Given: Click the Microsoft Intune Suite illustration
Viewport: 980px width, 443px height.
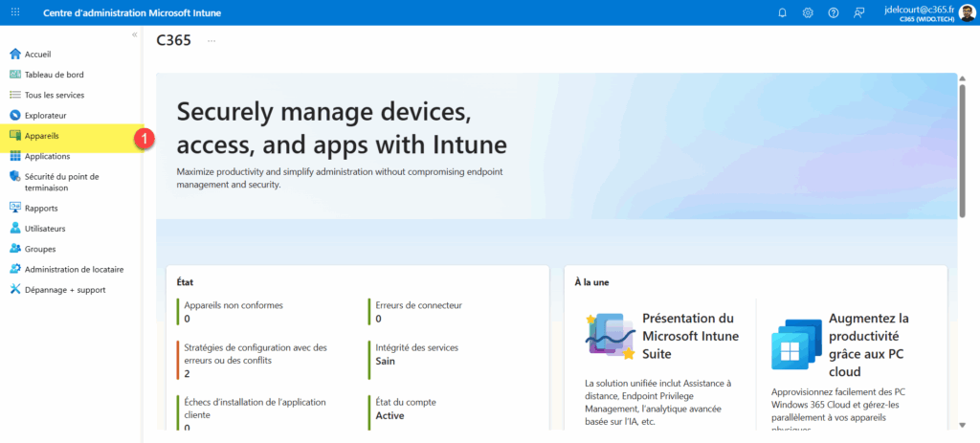Looking at the screenshot, I should [x=610, y=336].
